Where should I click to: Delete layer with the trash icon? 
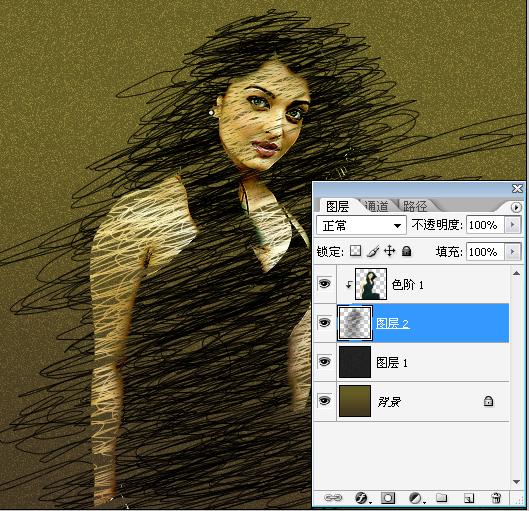coord(496,498)
